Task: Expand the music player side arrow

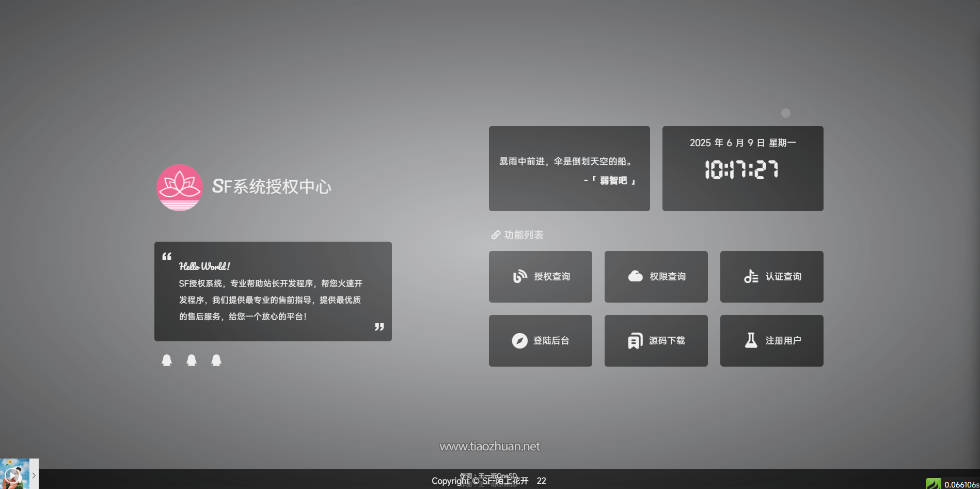Action: [34, 475]
